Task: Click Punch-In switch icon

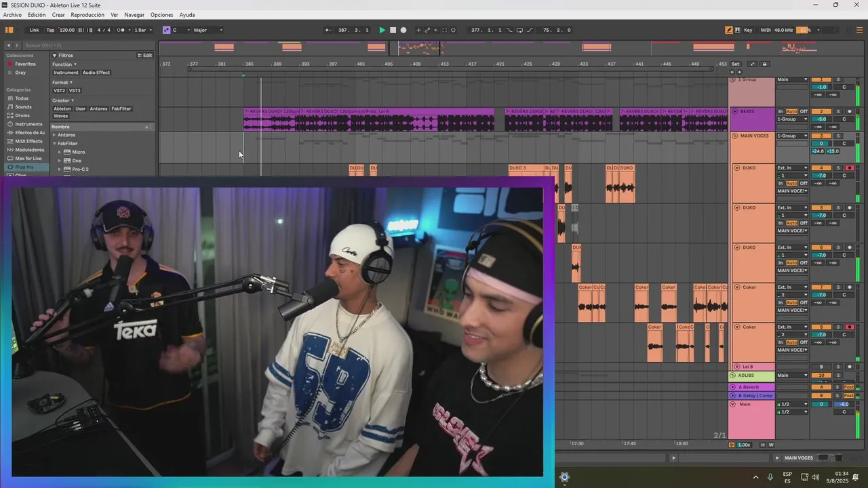Action: click(x=511, y=30)
